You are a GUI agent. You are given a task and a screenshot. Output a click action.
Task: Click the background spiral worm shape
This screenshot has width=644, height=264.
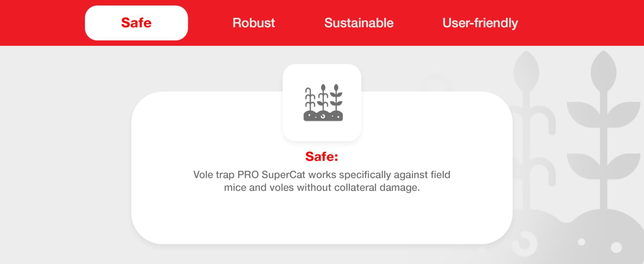526,242
